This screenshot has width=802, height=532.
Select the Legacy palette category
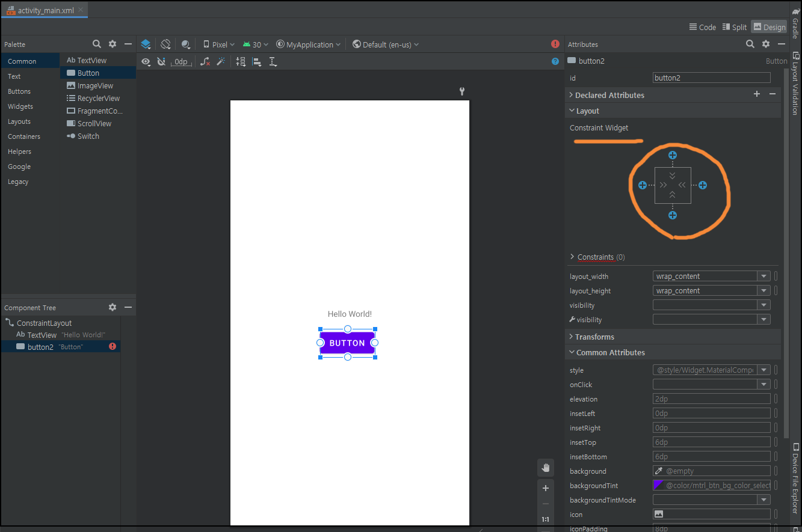point(29,182)
